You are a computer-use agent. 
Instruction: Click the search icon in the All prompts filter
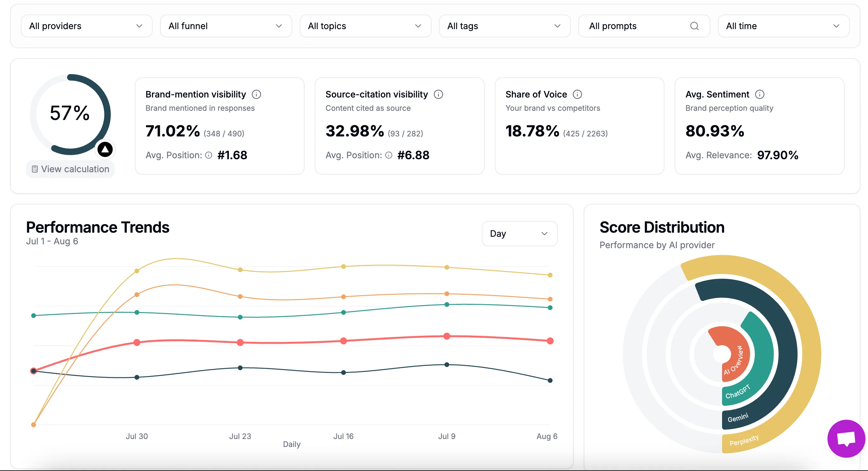coord(695,26)
